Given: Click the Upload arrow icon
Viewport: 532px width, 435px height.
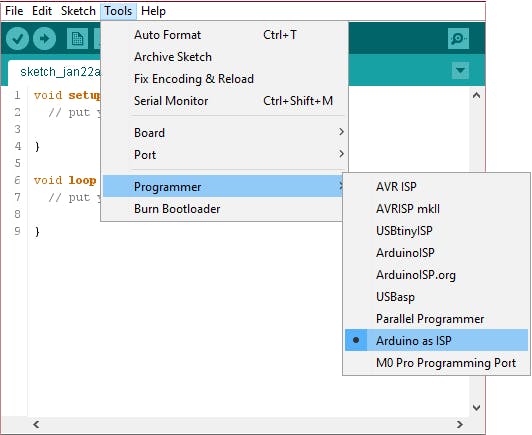Looking at the screenshot, I should (44, 39).
